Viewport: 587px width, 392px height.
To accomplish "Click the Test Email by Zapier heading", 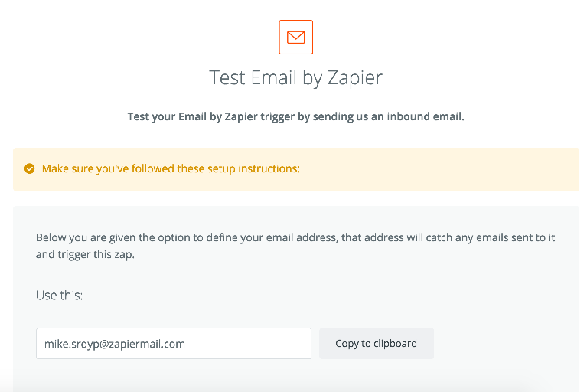I will [295, 78].
